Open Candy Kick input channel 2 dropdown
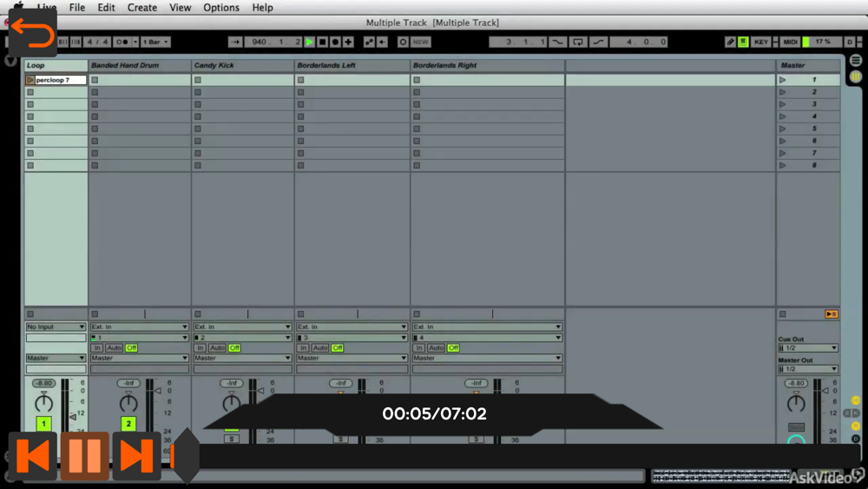 point(242,337)
